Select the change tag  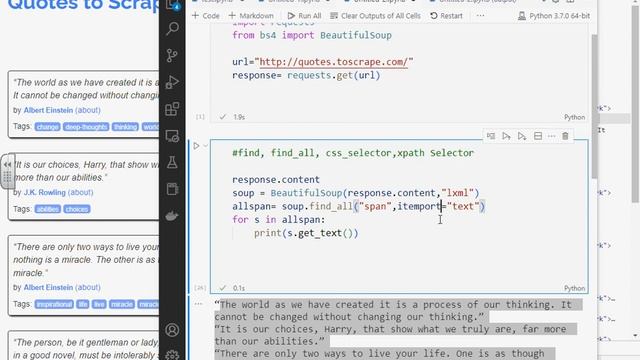tap(47, 127)
